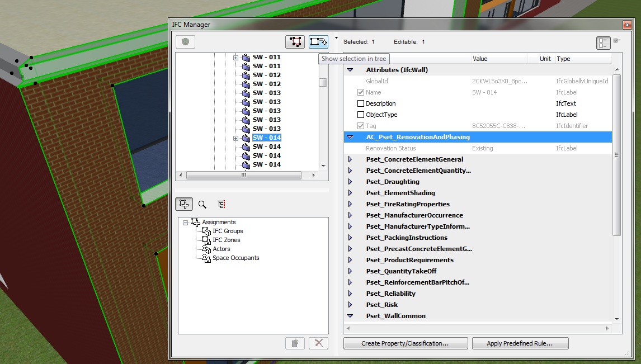Viewport: 641px width, 364px height.
Task: Click the checkmark list view icon
Action: tap(617, 40)
